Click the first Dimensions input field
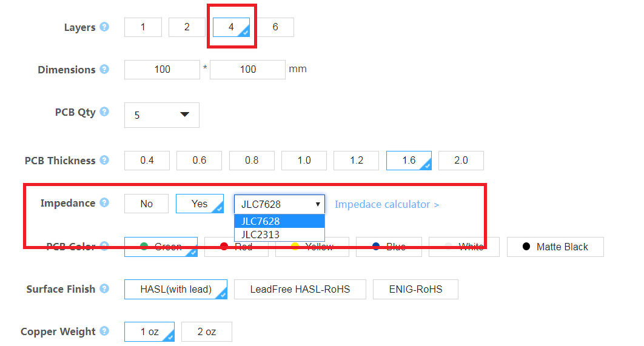This screenshot has height=346, width=644. pos(162,70)
